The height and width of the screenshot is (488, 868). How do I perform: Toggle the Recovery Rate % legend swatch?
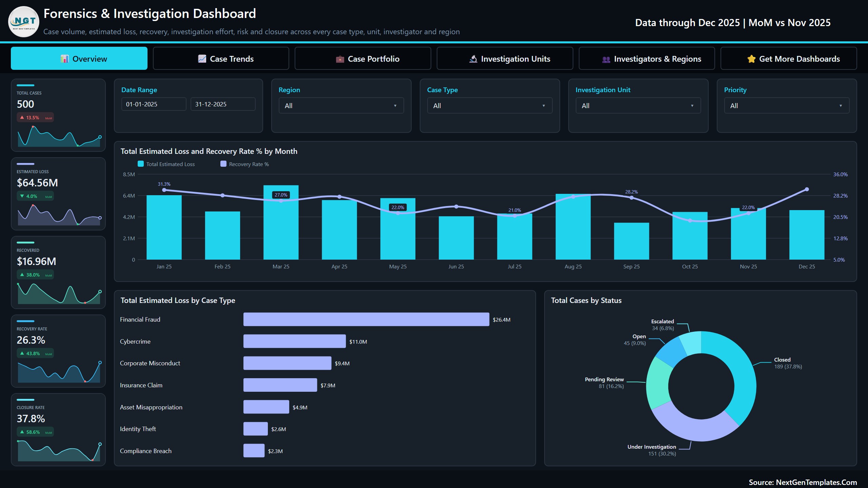click(223, 164)
